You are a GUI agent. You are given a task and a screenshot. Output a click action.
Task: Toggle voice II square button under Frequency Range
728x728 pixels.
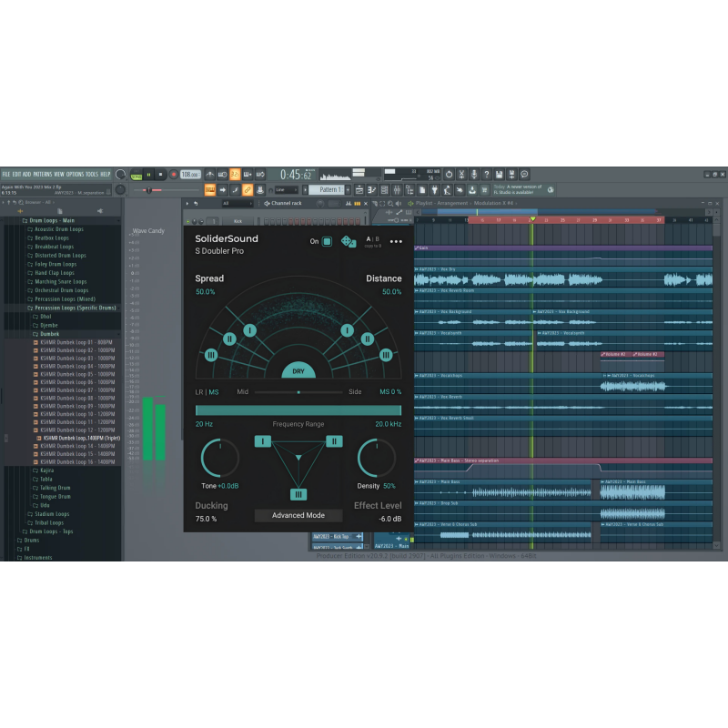point(334,441)
